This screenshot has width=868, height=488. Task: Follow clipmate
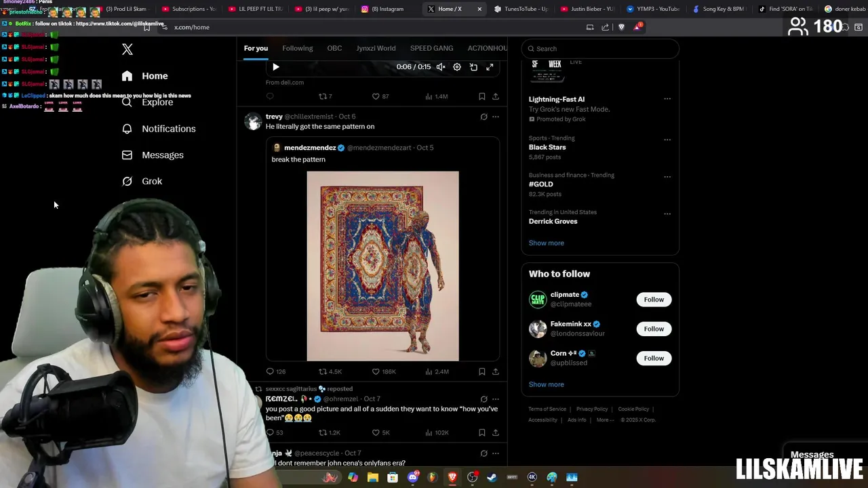click(654, 300)
